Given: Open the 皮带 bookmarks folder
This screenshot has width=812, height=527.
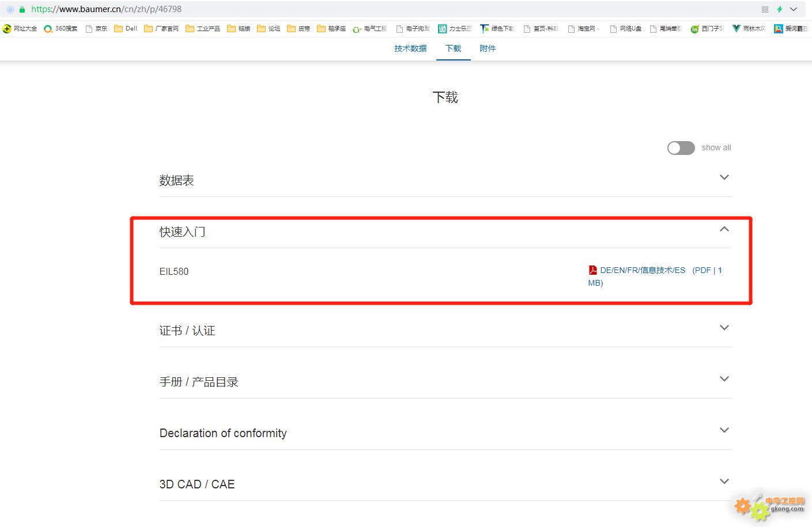Looking at the screenshot, I should 299,28.
